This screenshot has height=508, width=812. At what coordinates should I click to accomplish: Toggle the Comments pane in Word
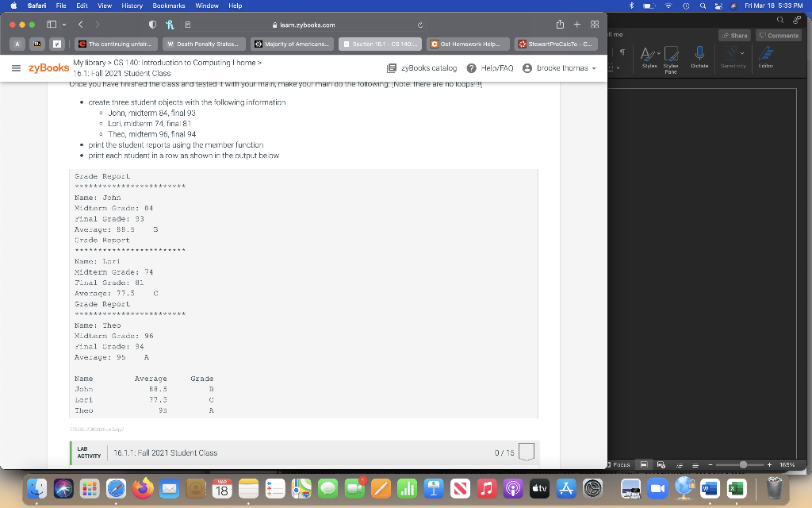pos(779,35)
